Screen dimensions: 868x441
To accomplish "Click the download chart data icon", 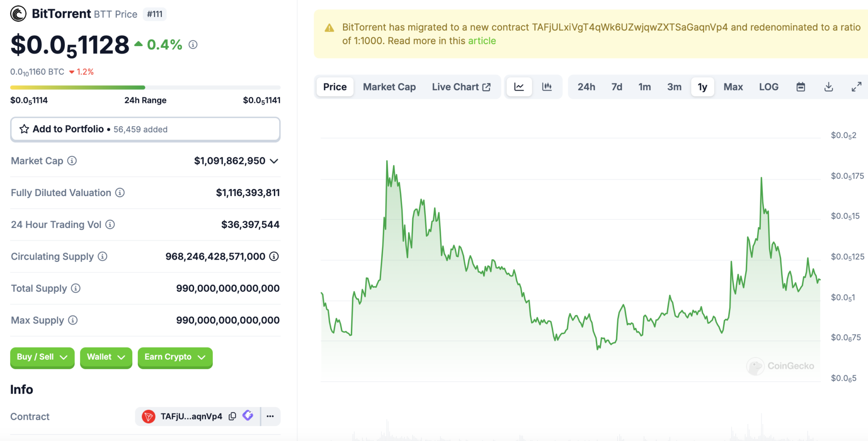I will coord(829,86).
